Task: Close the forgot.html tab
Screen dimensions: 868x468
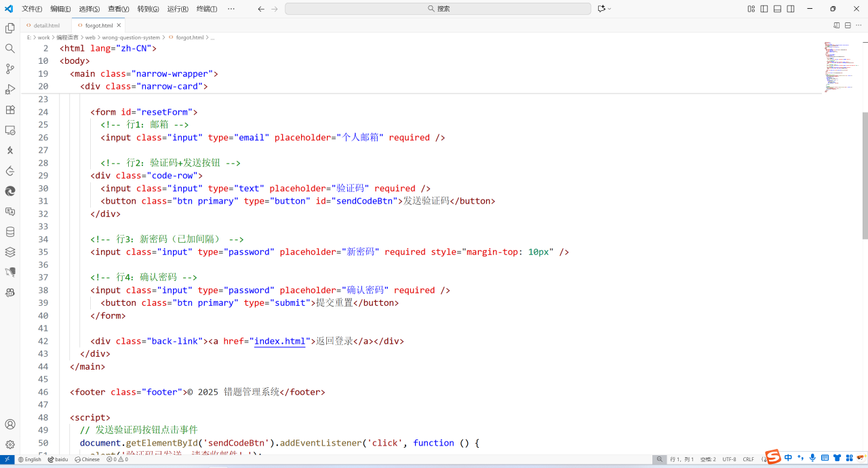Action: point(119,25)
